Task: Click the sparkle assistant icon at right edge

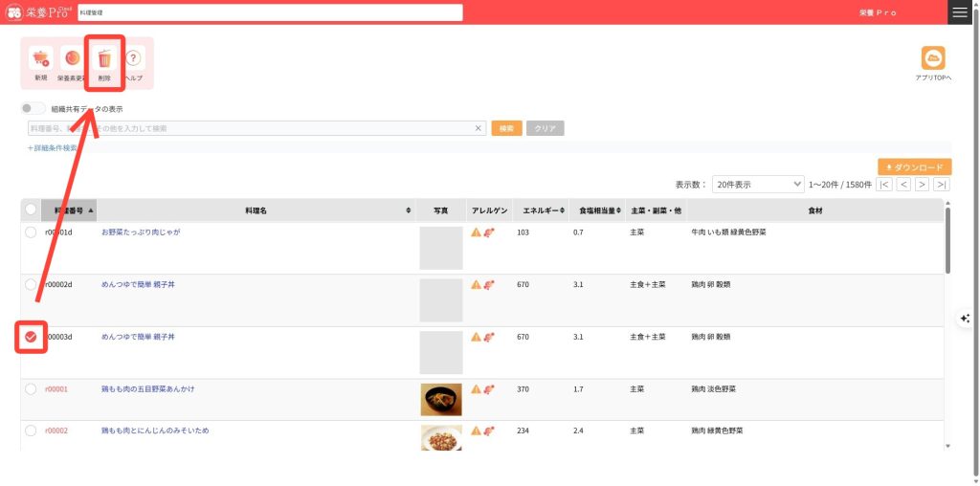Action: click(965, 318)
